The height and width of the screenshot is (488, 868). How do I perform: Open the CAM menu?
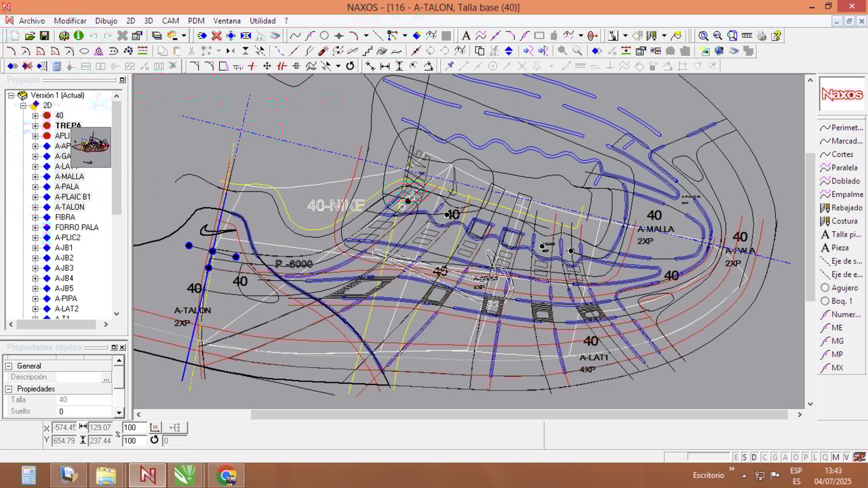point(170,21)
